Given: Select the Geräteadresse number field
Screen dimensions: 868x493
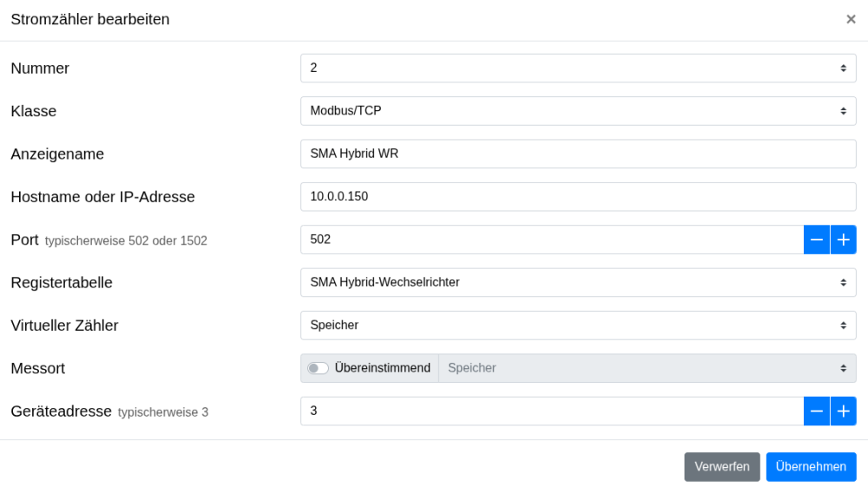Looking at the screenshot, I should pyautogui.click(x=552, y=411).
